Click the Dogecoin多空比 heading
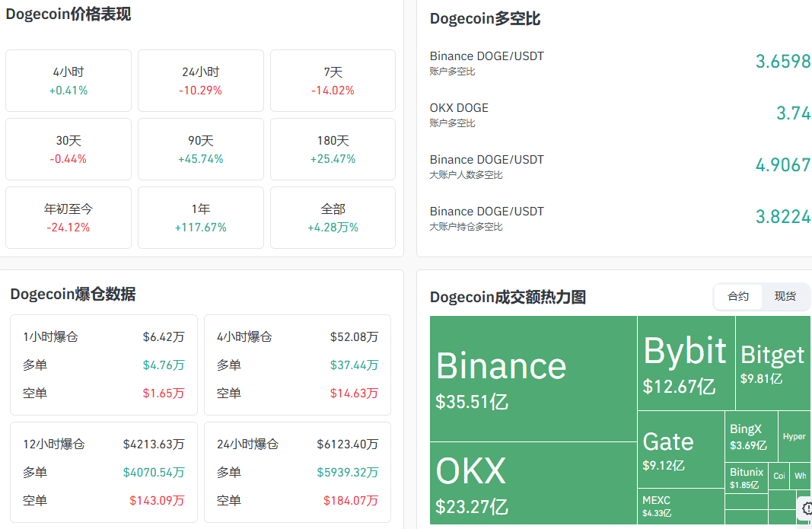This screenshot has height=529, width=812. (x=486, y=19)
